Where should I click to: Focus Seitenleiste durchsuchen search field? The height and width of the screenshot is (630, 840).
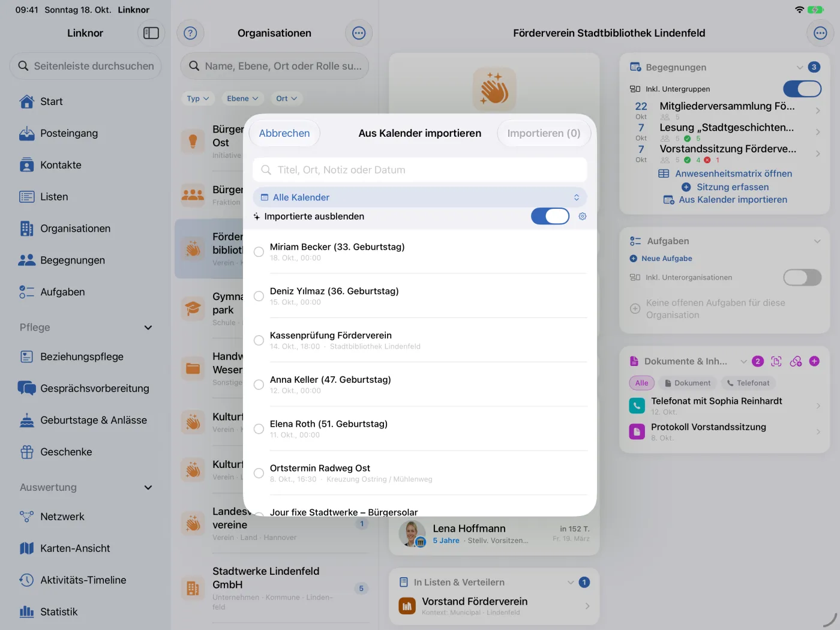85,66
